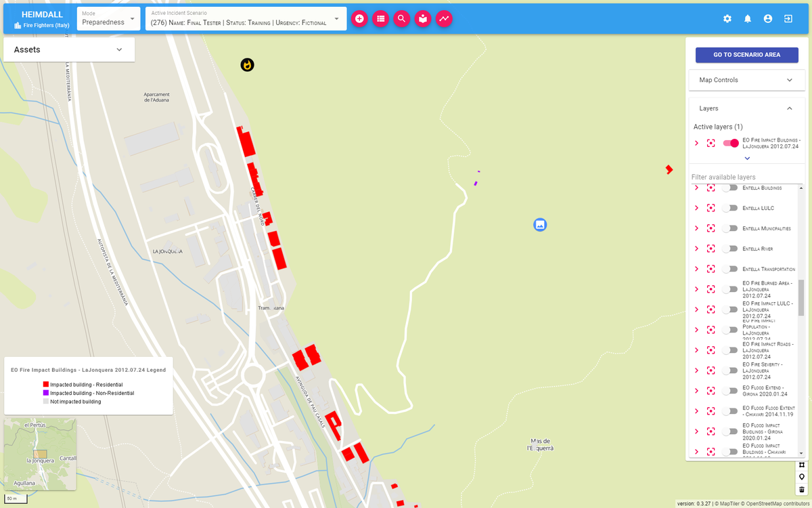
Task: Click the fire incident marker on map
Action: tap(248, 65)
